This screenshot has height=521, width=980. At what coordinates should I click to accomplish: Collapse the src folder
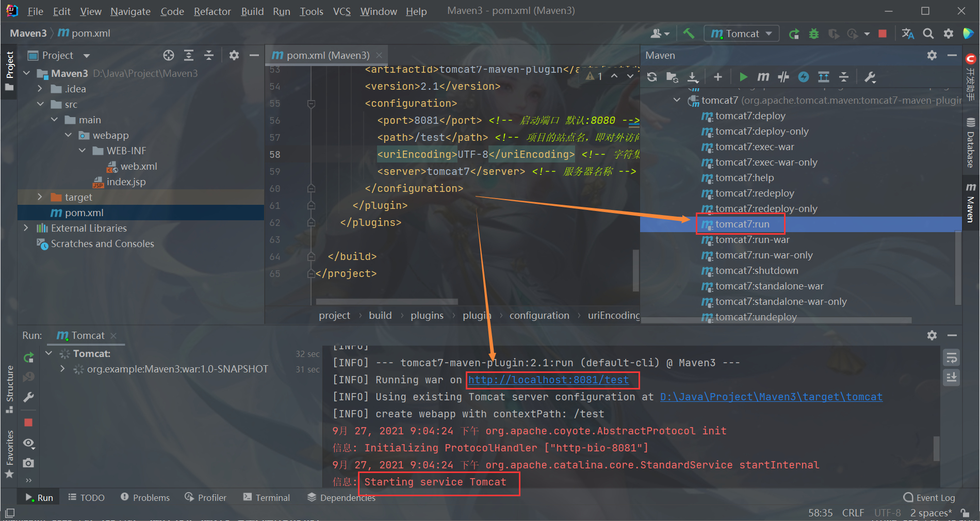(x=40, y=104)
